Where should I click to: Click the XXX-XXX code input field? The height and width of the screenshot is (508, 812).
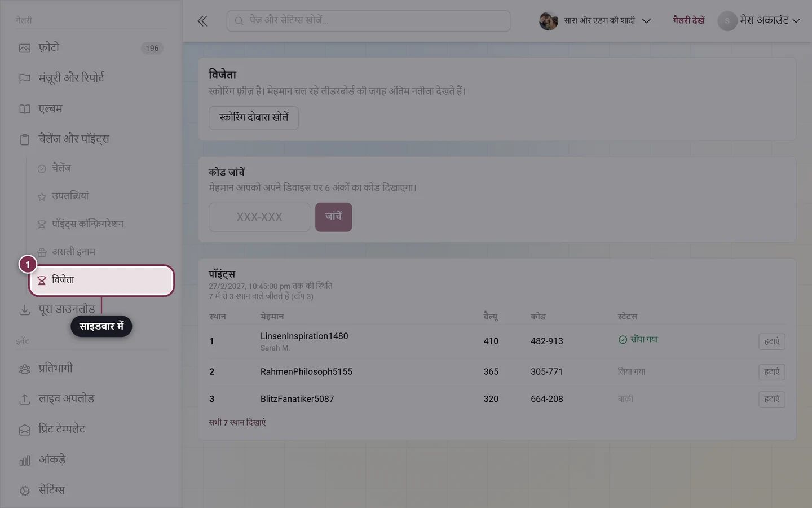[x=259, y=217]
